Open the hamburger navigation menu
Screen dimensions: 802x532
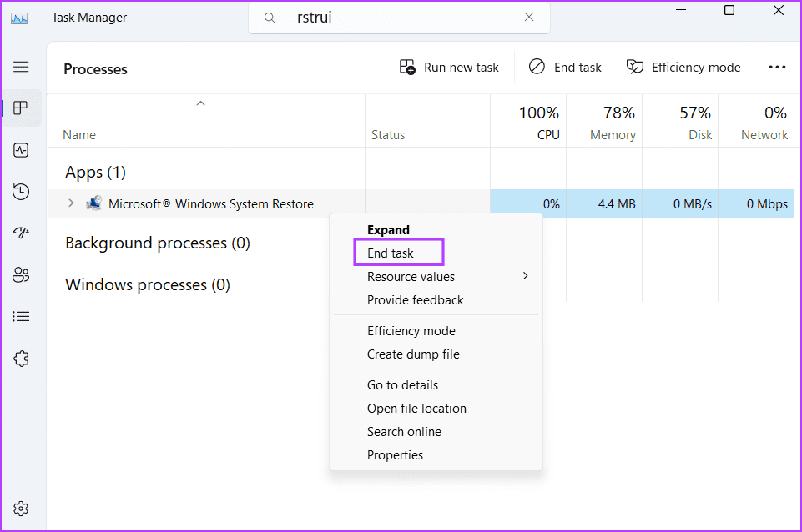(21, 67)
